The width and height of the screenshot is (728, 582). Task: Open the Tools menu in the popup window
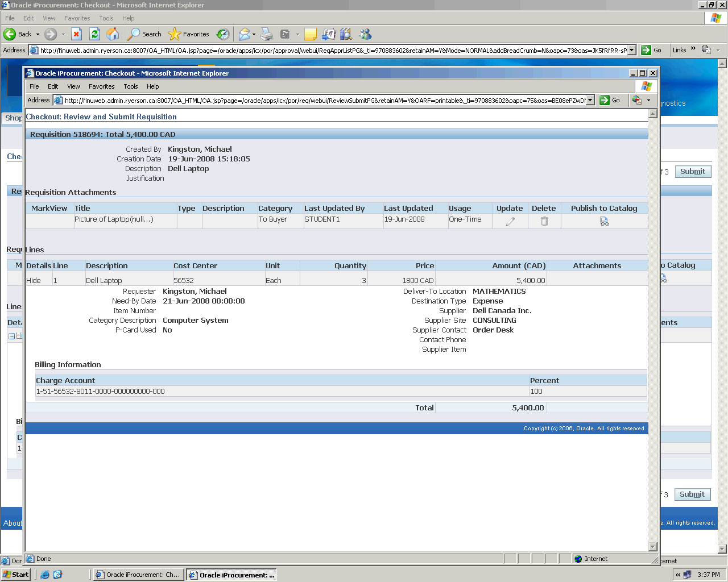point(131,86)
